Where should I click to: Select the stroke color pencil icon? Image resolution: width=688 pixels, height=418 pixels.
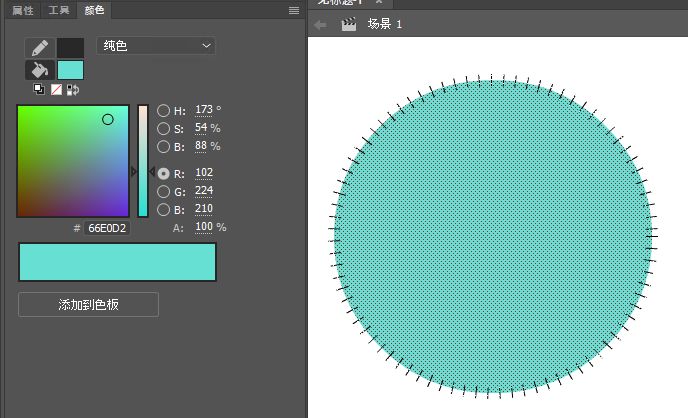tap(40, 48)
